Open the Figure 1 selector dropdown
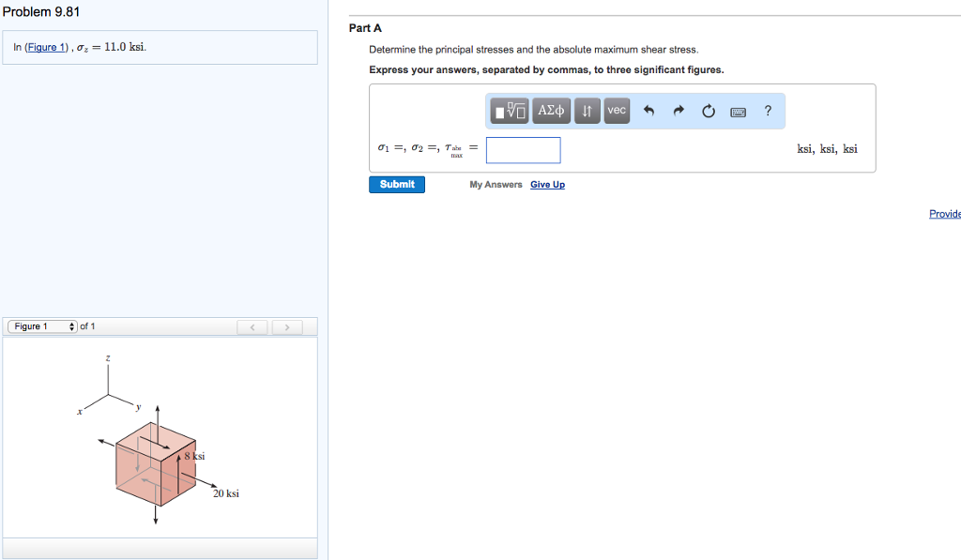 coord(41,326)
